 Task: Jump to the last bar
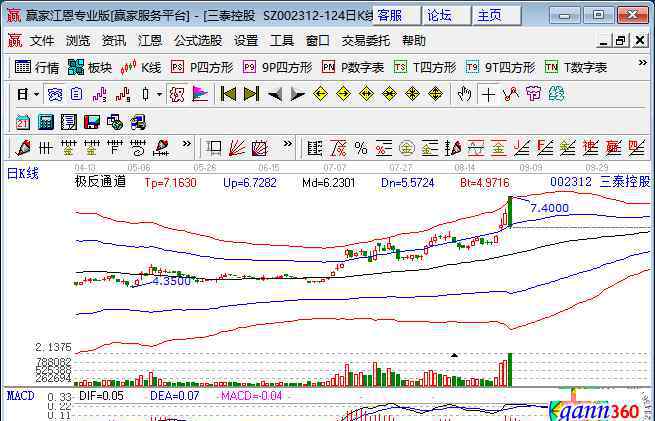pos(251,94)
